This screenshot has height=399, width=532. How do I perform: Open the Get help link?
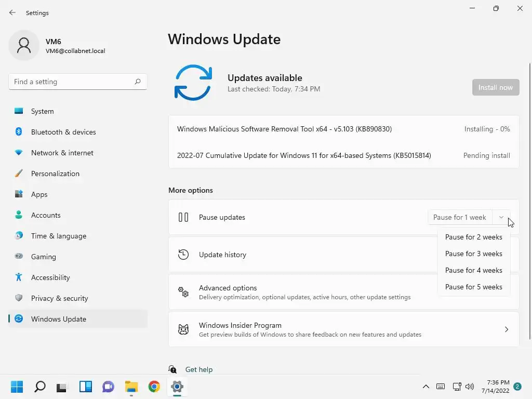199,369
